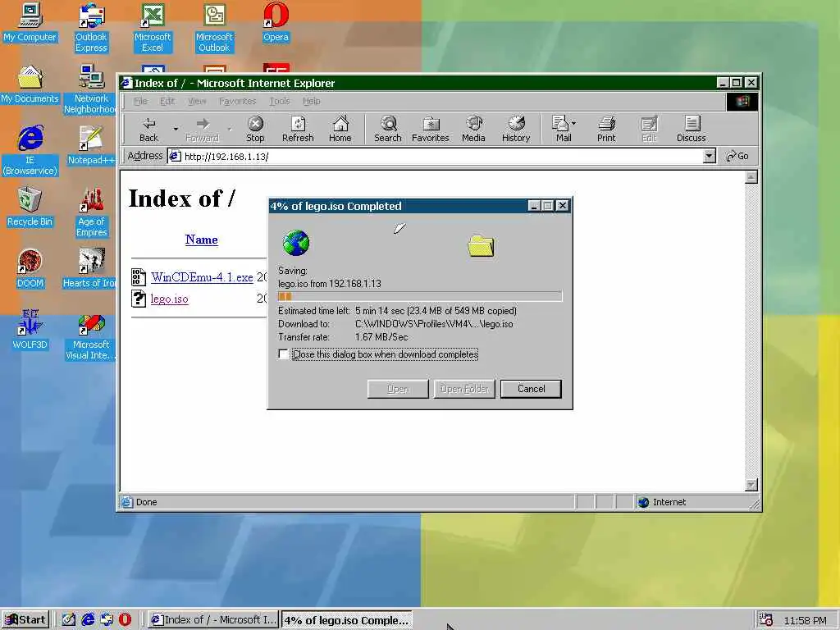The height and width of the screenshot is (630, 840).
Task: Open the Tools menu
Action: pos(280,101)
